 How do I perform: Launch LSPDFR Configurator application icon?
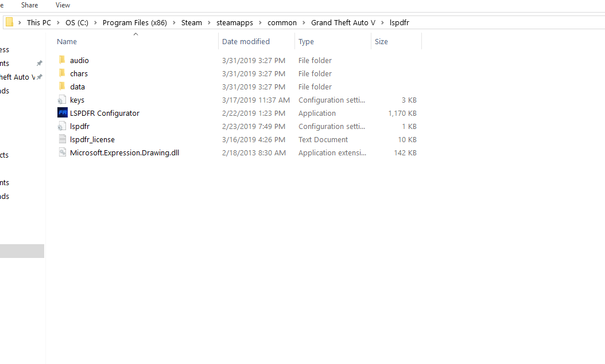pyautogui.click(x=63, y=112)
